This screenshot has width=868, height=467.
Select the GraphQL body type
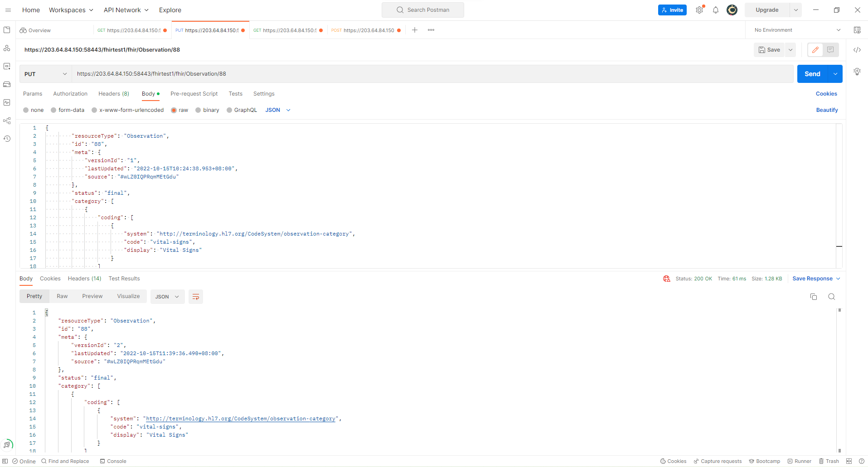tap(229, 110)
